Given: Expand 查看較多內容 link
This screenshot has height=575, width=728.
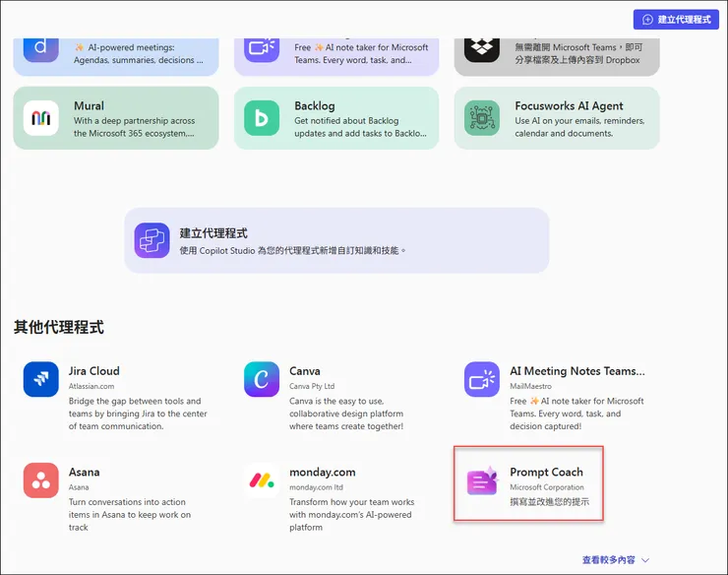Looking at the screenshot, I should click(x=608, y=560).
